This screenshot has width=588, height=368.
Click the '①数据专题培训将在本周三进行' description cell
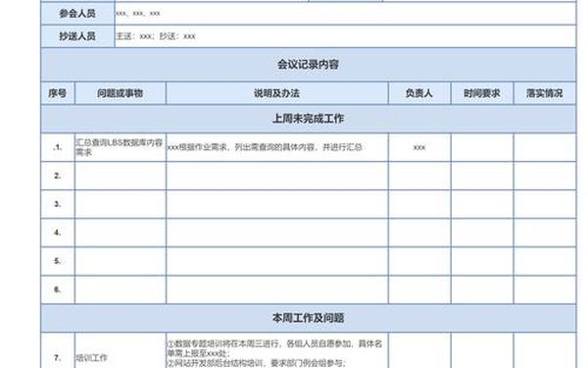coord(277,350)
